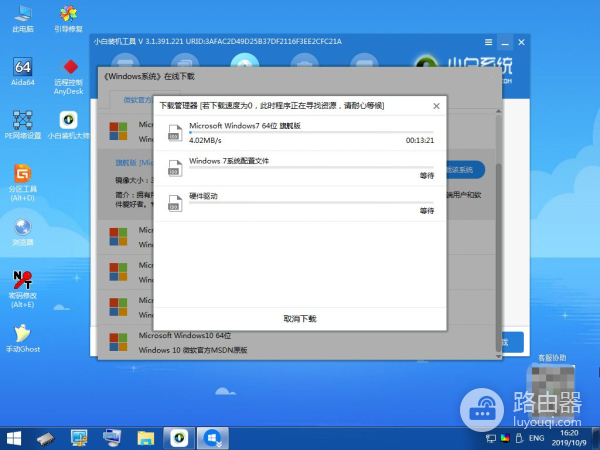The width and height of the screenshot is (600, 450).
Task: Click 取消下载 to cancel download
Action: click(x=300, y=319)
